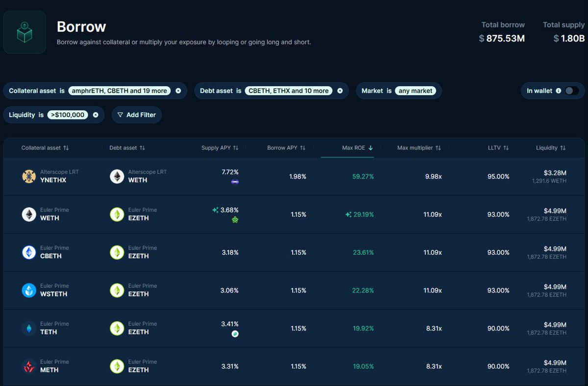Screen dimensions: 588x386
Task: Click EZETH debt icon in CBETH row
Action: pyautogui.click(x=117, y=252)
